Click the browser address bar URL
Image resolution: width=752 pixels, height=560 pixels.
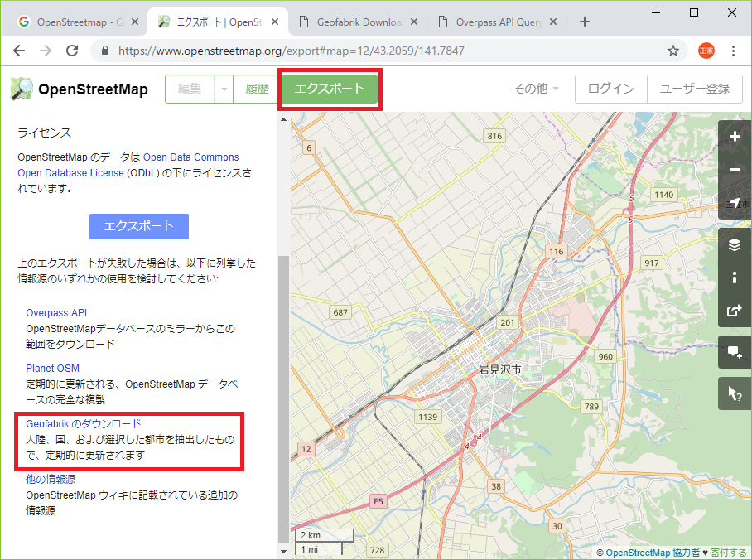(292, 51)
